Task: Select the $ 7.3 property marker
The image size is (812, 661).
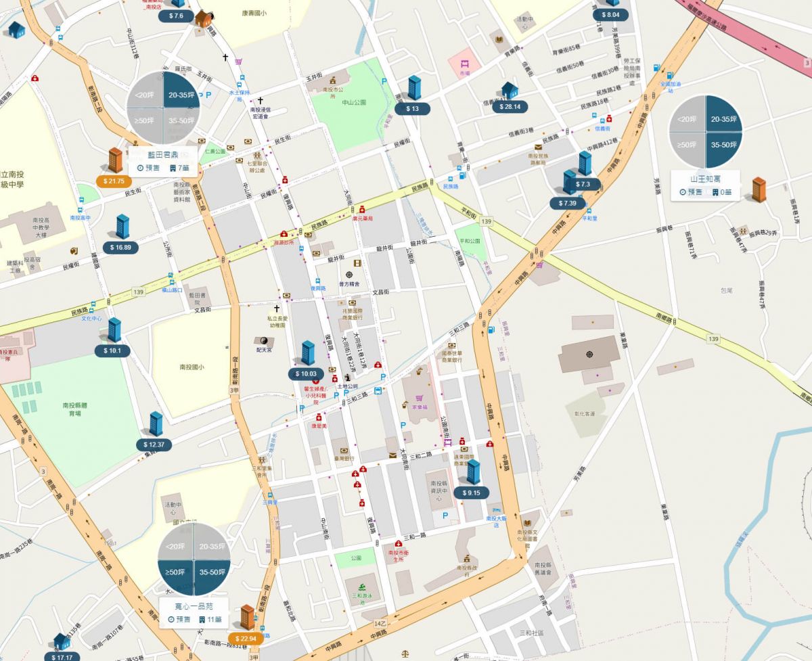Action: tap(585, 164)
